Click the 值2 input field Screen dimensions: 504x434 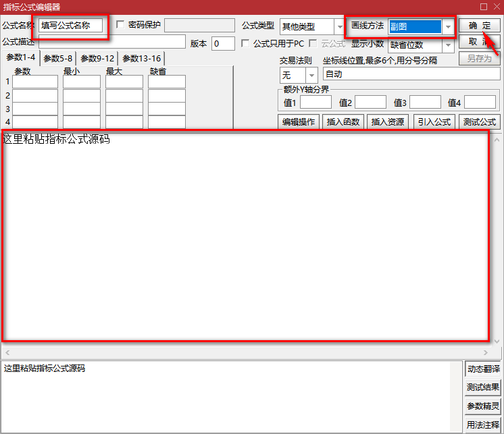(370, 102)
